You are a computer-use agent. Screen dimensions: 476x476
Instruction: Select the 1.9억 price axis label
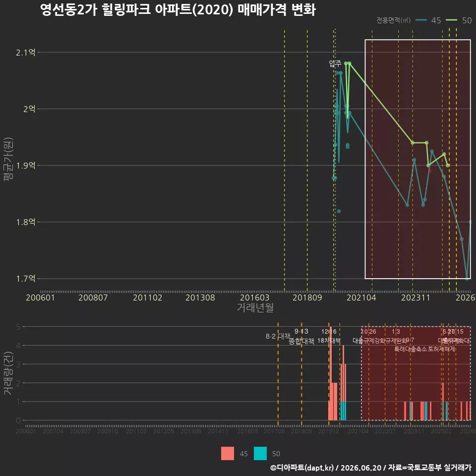[26, 166]
